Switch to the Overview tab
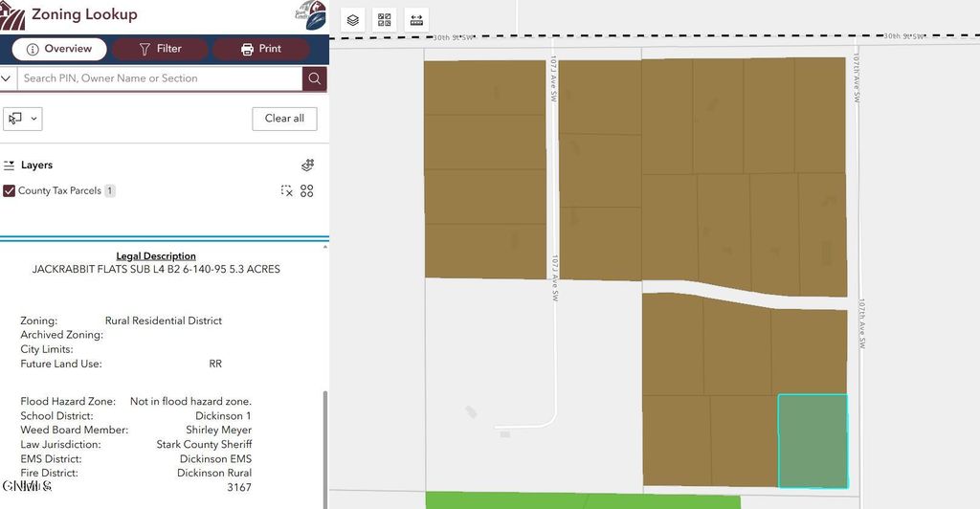The image size is (980, 509). click(x=58, y=49)
